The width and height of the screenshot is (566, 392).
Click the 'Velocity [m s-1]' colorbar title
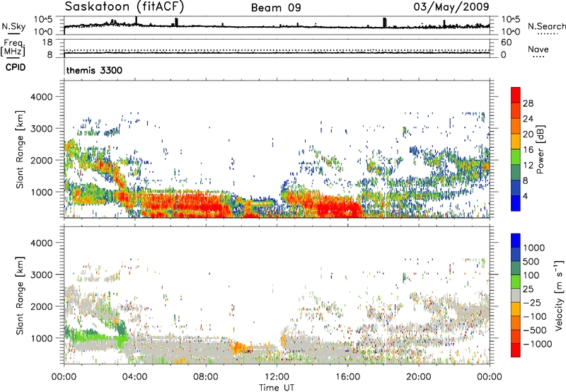click(559, 295)
